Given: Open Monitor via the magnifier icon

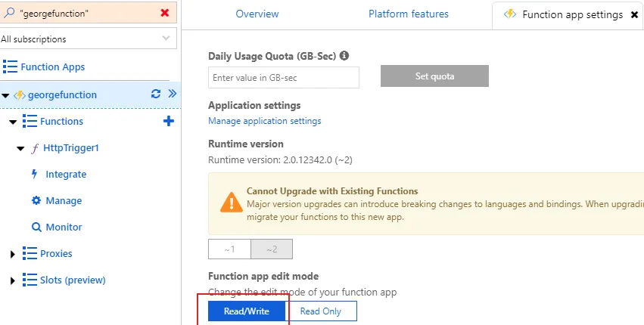Looking at the screenshot, I should coord(36,227).
